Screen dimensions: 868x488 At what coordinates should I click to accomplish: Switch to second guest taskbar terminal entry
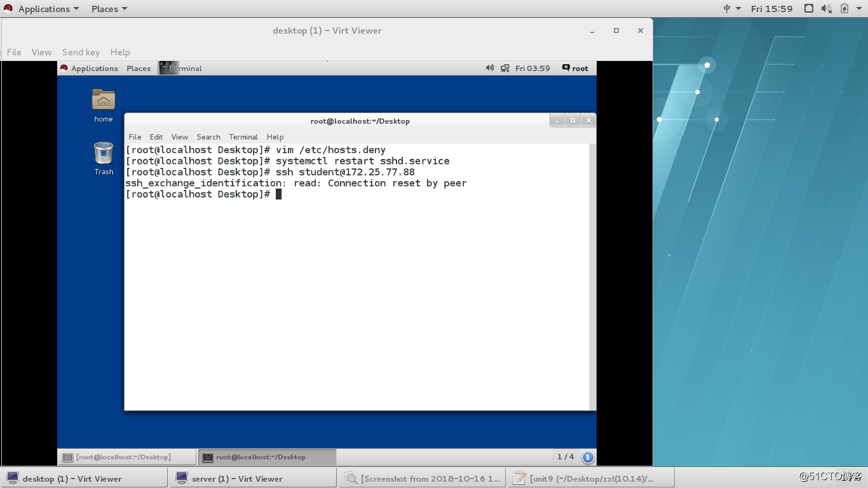pos(268,457)
